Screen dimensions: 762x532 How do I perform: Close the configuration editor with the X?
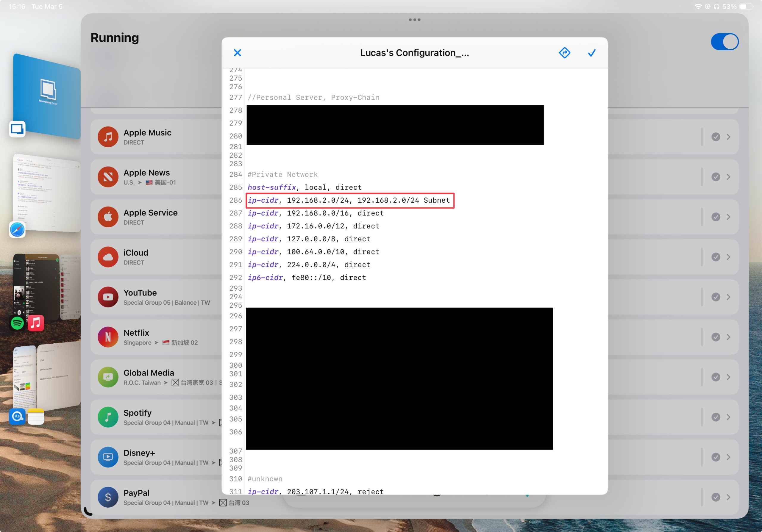237,53
